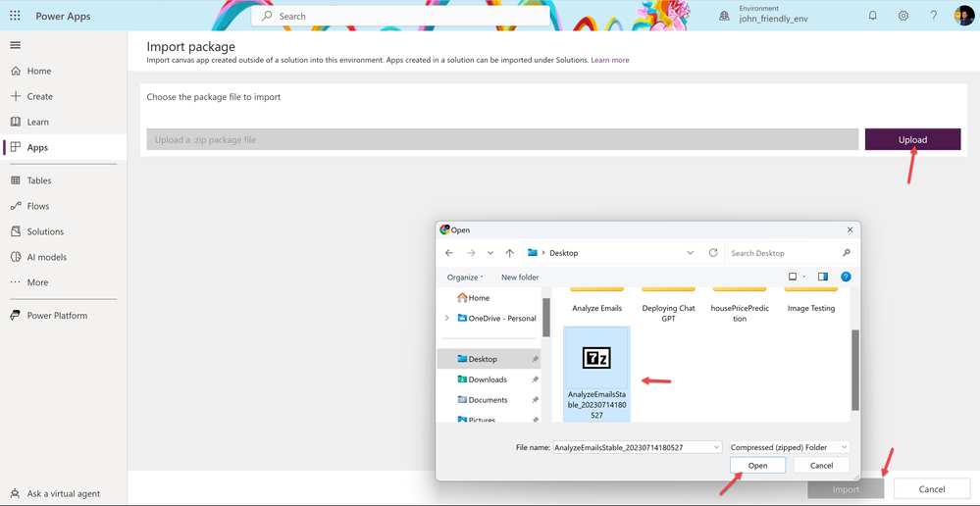Change the view layout icon

(x=793, y=277)
